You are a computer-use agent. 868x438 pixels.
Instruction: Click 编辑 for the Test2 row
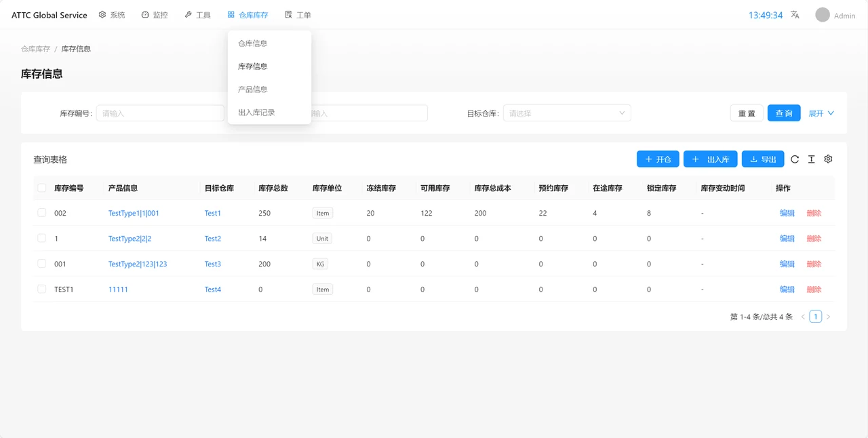point(787,239)
